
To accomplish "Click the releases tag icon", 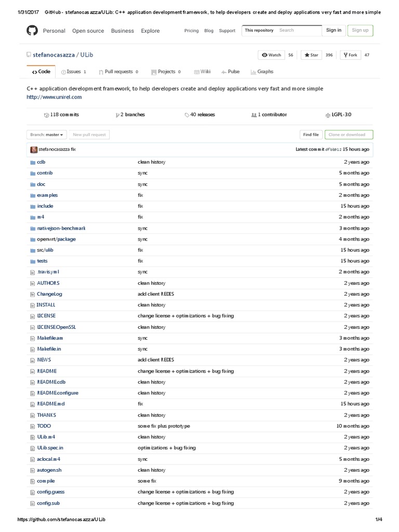I will click(187, 115).
